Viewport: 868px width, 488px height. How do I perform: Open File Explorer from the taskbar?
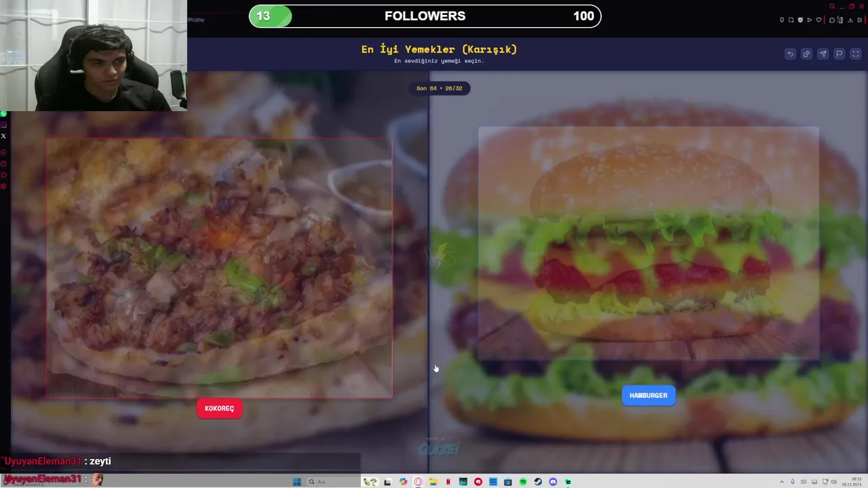pos(433,482)
